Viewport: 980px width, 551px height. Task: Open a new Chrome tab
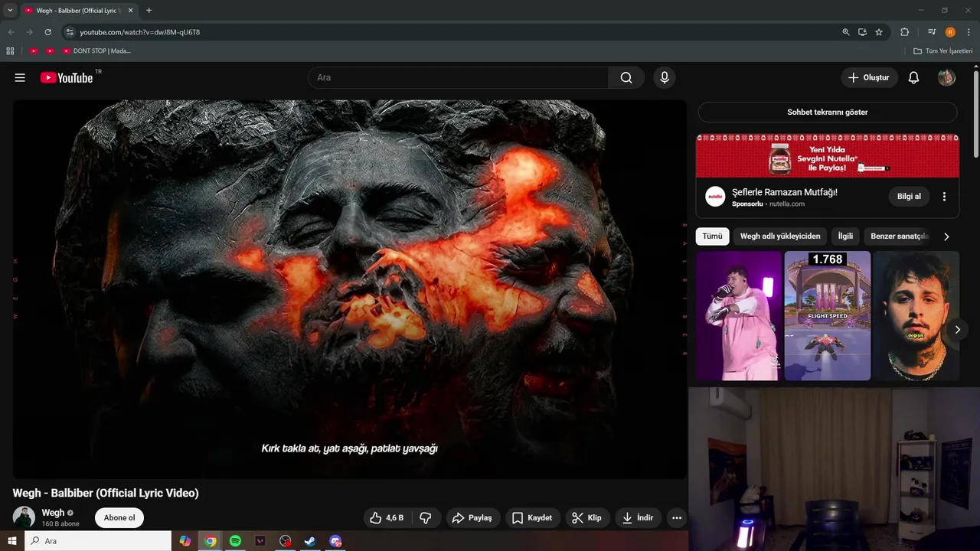[x=149, y=11]
